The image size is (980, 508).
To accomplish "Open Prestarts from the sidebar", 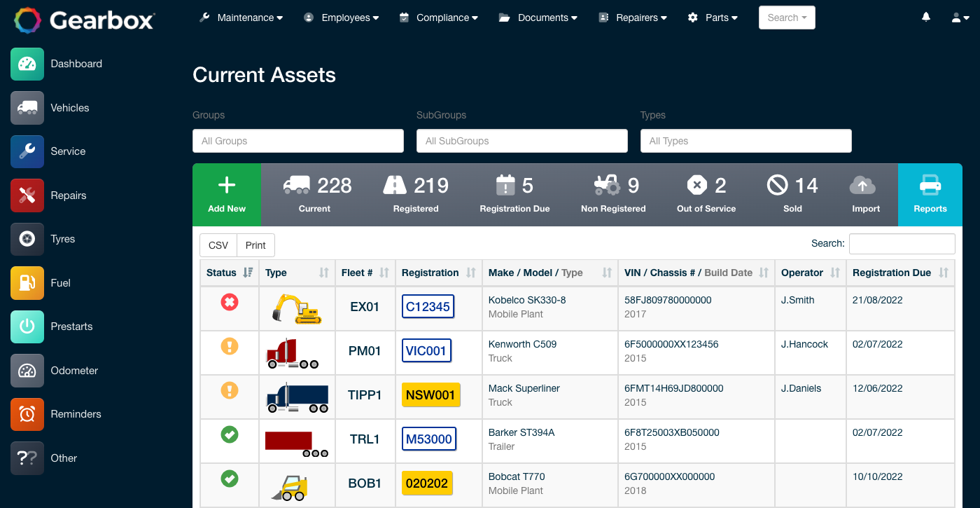I will click(71, 327).
